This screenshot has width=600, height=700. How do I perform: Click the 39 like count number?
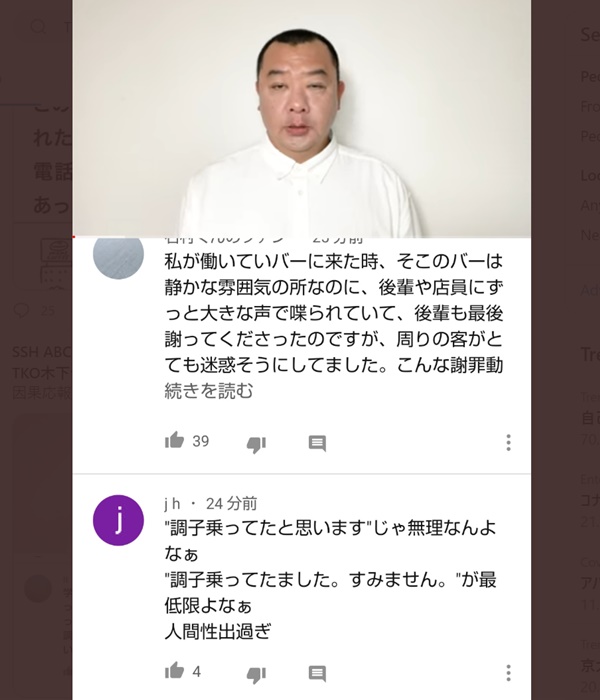click(x=200, y=441)
